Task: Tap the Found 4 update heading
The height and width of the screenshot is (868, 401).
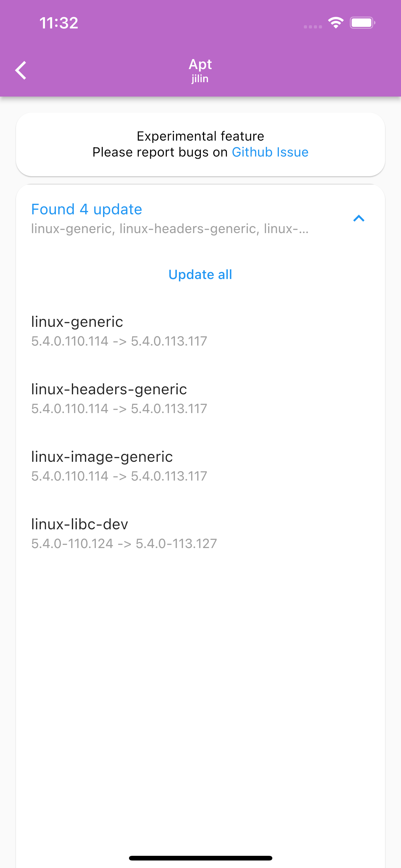Action: pos(87,209)
